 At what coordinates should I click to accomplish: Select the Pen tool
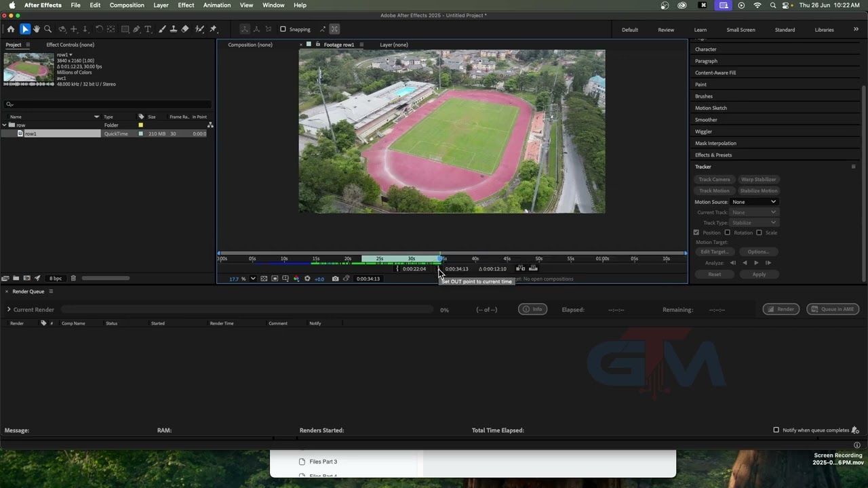(x=136, y=29)
